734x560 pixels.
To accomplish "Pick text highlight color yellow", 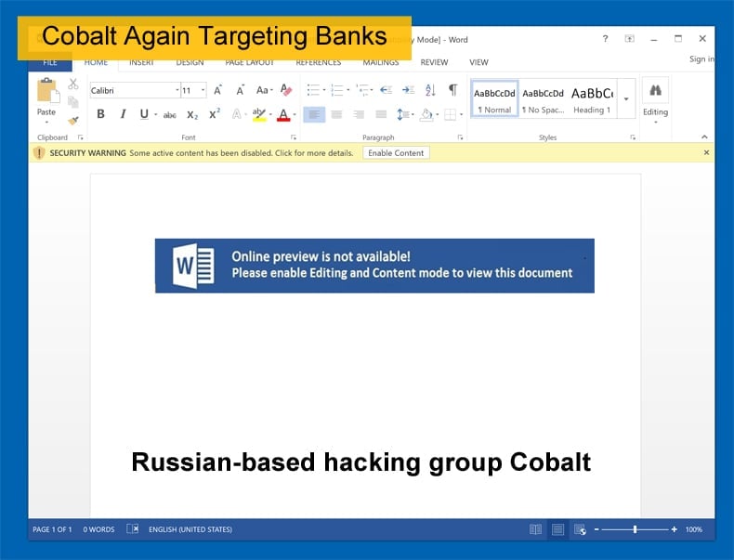I will (259, 114).
